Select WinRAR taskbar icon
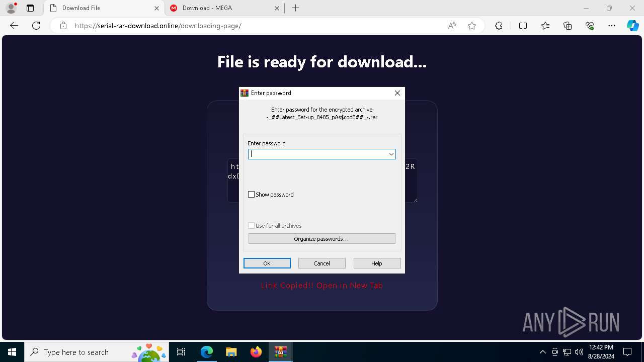The image size is (644, 362). 280,352
